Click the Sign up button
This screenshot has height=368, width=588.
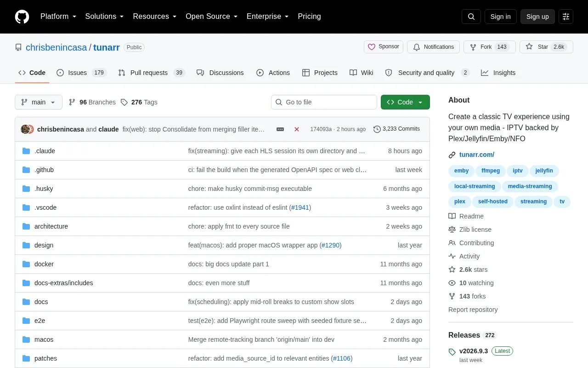pyautogui.click(x=537, y=17)
